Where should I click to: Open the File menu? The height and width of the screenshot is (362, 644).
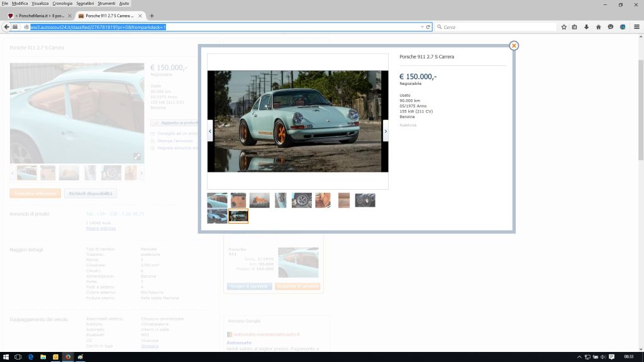pos(5,3)
